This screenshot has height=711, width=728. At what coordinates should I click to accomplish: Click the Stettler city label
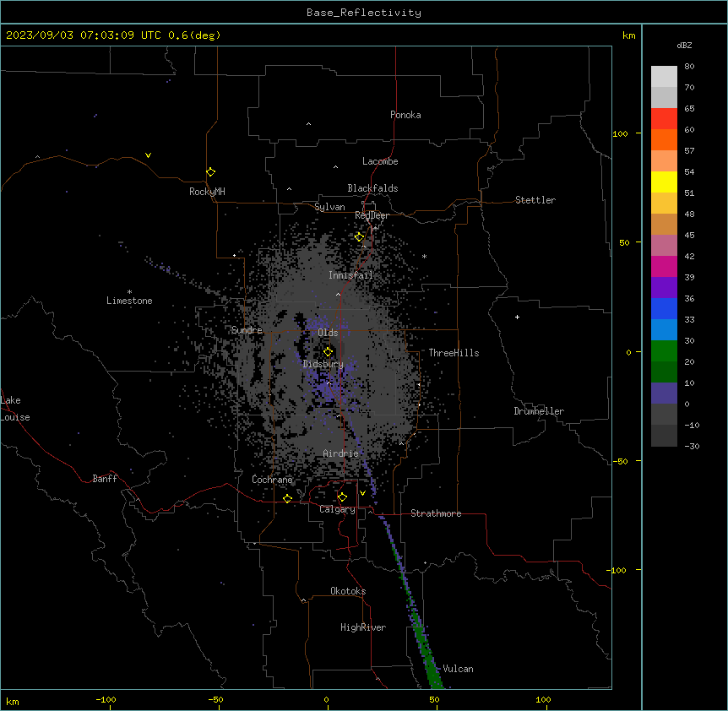(535, 200)
